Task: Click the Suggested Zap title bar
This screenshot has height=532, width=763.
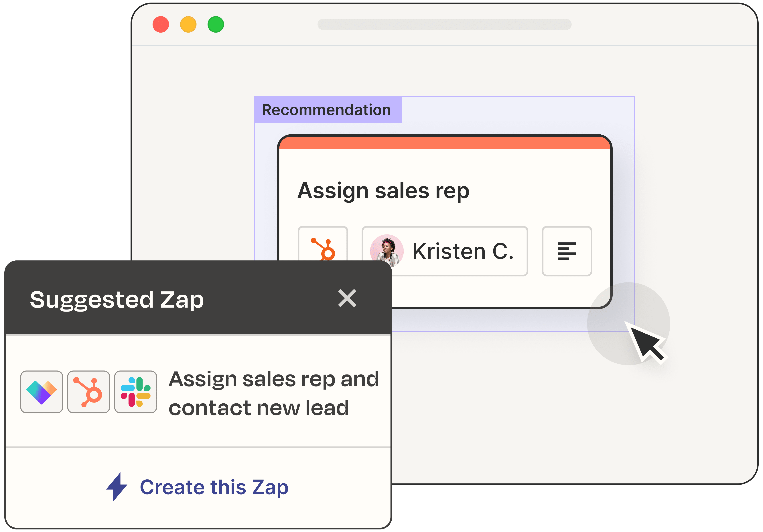Action: (x=198, y=298)
